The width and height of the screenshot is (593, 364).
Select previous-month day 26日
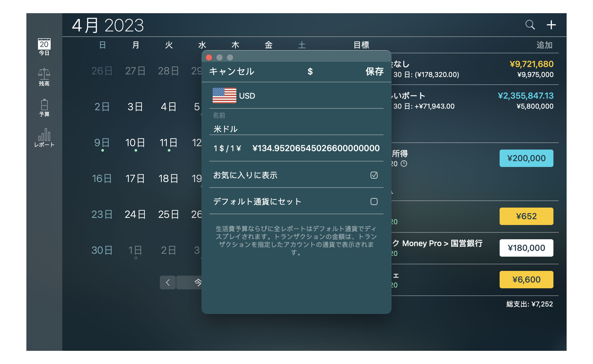[x=102, y=71]
